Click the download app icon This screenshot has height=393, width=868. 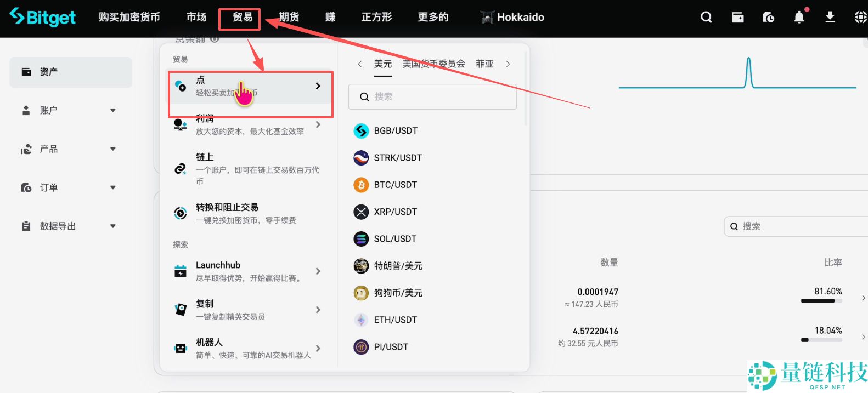pyautogui.click(x=830, y=18)
